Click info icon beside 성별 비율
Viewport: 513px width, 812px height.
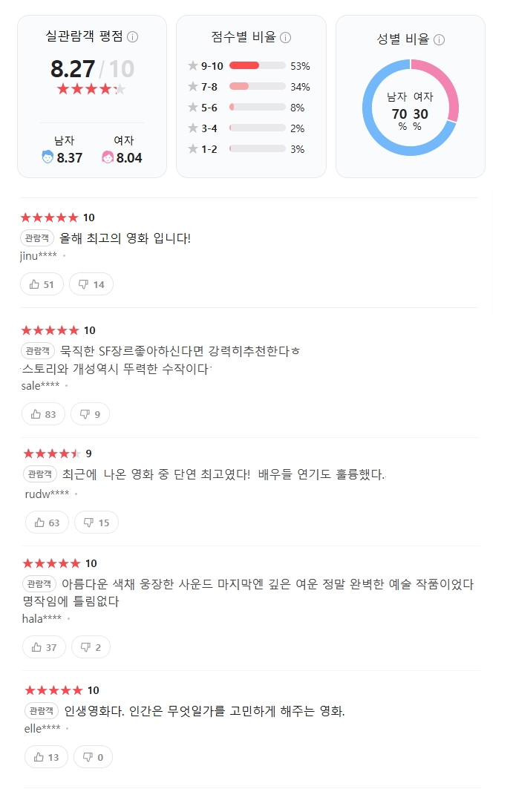click(x=439, y=40)
